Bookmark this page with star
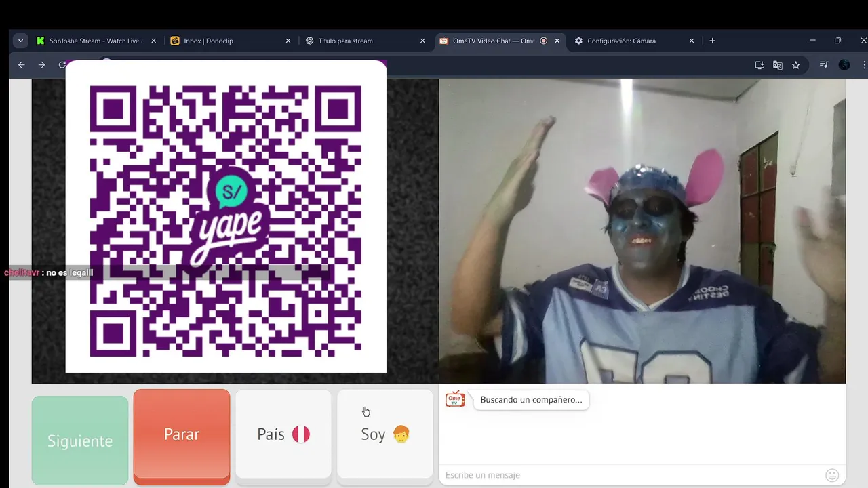Screen dimensions: 868x488 pos(796,65)
